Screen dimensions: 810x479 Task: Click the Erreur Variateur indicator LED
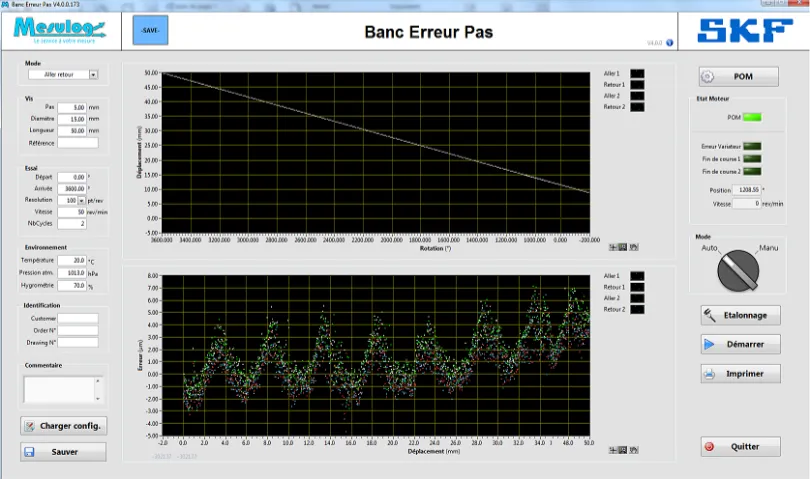pyautogui.click(x=752, y=146)
